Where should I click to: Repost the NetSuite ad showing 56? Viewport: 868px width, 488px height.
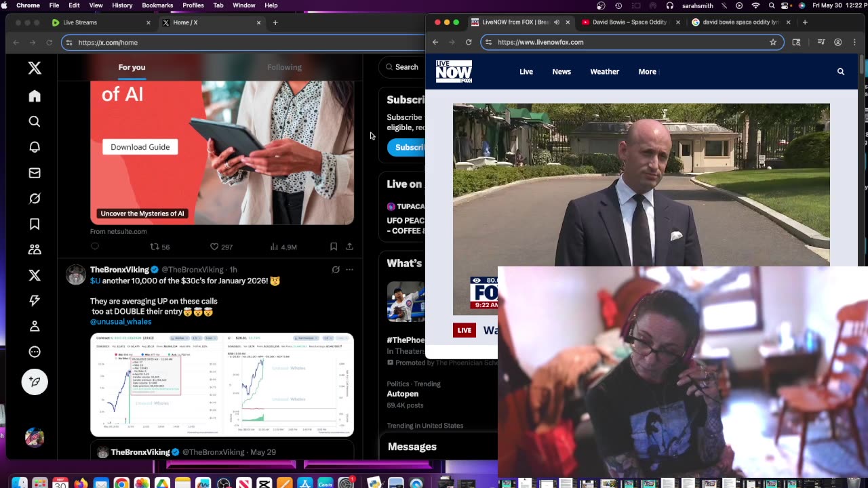tap(160, 247)
